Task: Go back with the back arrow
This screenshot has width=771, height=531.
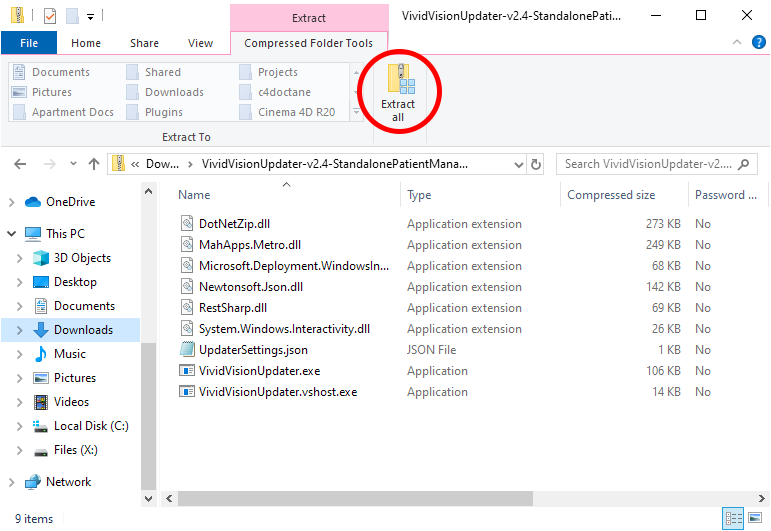Action: 20,164
